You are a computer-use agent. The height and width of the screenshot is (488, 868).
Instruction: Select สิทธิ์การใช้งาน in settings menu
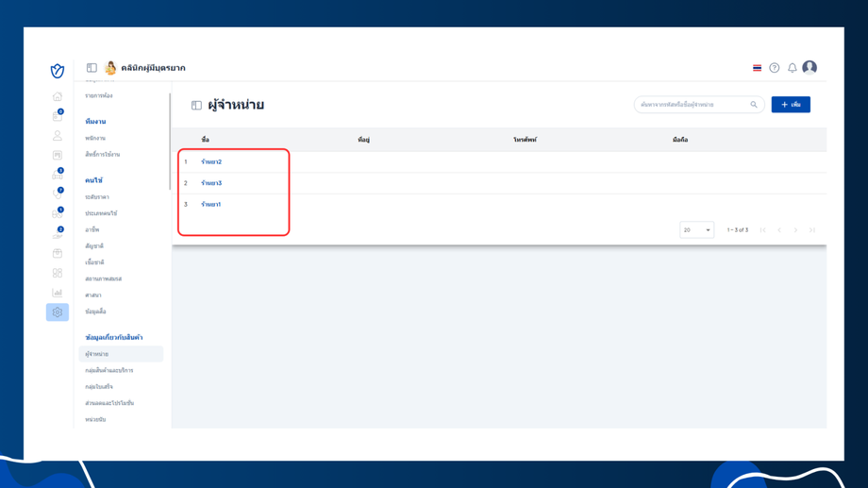(103, 154)
